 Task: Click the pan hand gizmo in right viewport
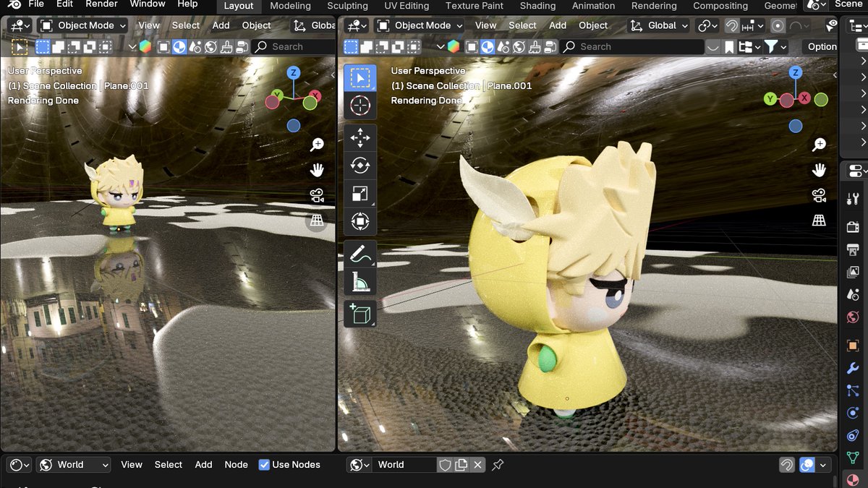point(819,170)
